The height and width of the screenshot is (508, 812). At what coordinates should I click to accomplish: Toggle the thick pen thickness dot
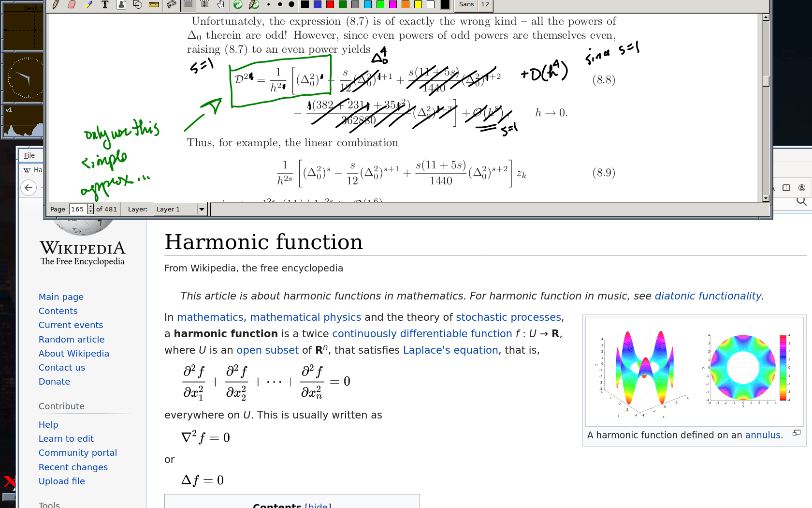291,5
